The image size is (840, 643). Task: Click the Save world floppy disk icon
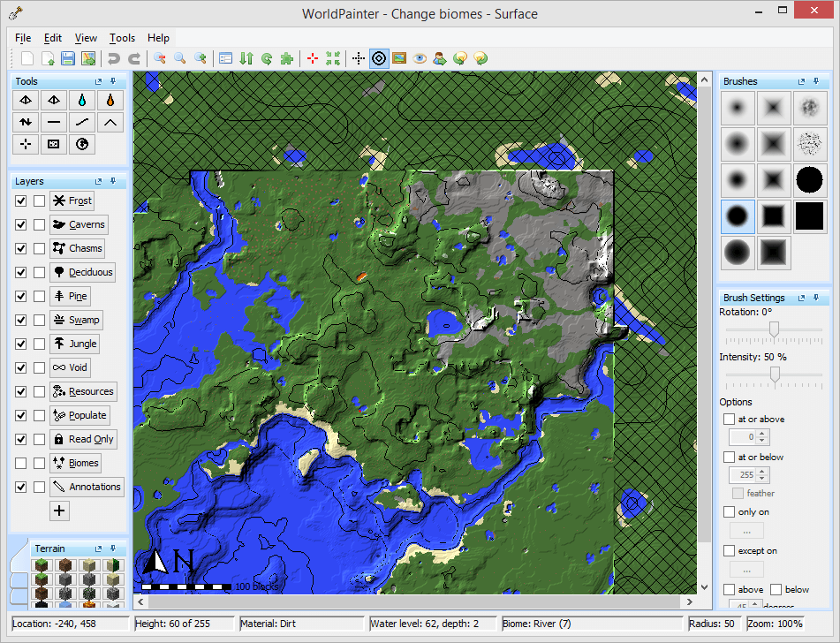(68, 58)
